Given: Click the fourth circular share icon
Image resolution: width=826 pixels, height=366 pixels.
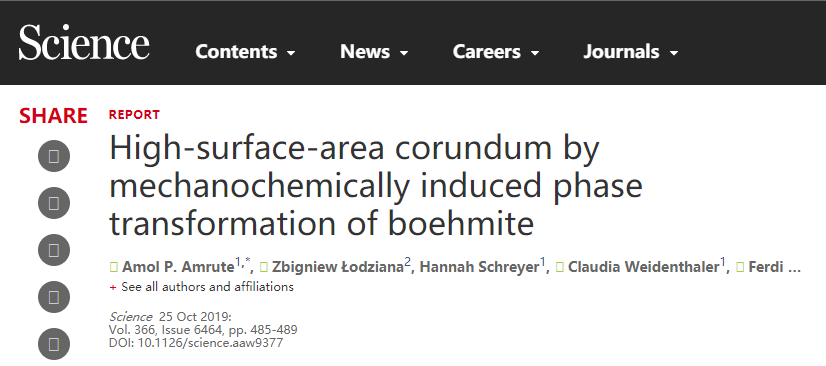Looking at the screenshot, I should (54, 297).
